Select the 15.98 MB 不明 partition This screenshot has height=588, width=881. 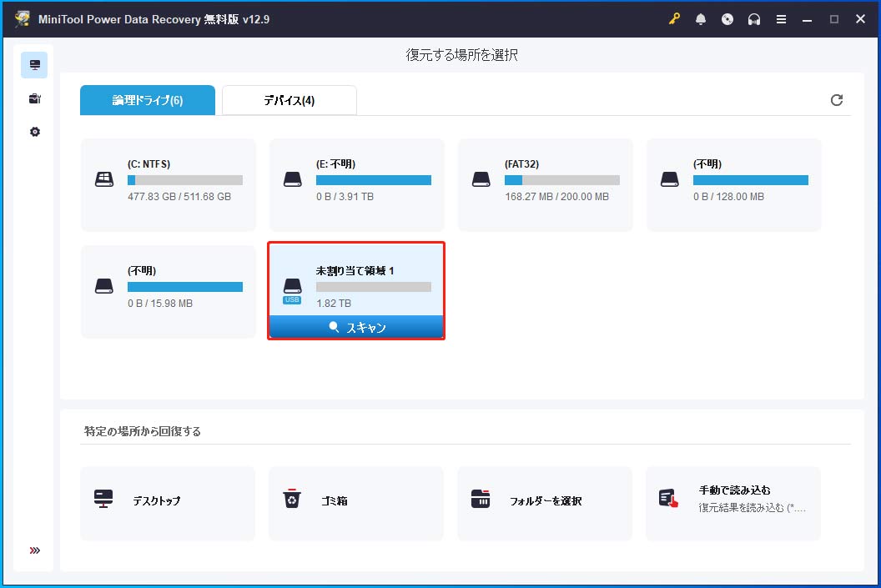tap(168, 291)
